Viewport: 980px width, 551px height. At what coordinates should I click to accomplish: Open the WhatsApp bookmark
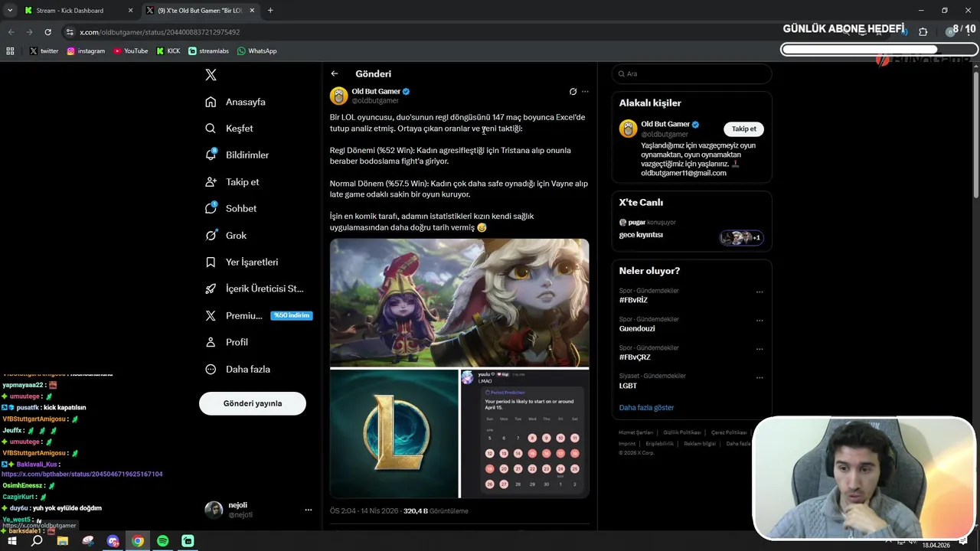click(x=257, y=51)
